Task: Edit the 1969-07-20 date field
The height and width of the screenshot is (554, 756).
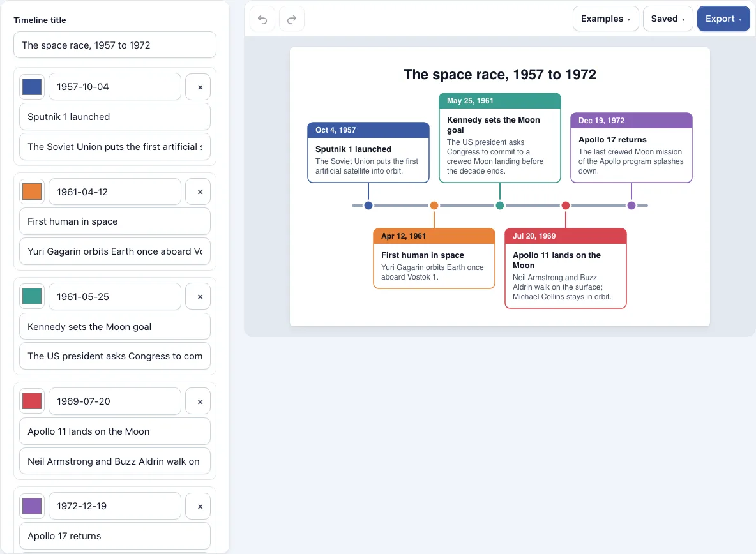Action: tap(115, 401)
